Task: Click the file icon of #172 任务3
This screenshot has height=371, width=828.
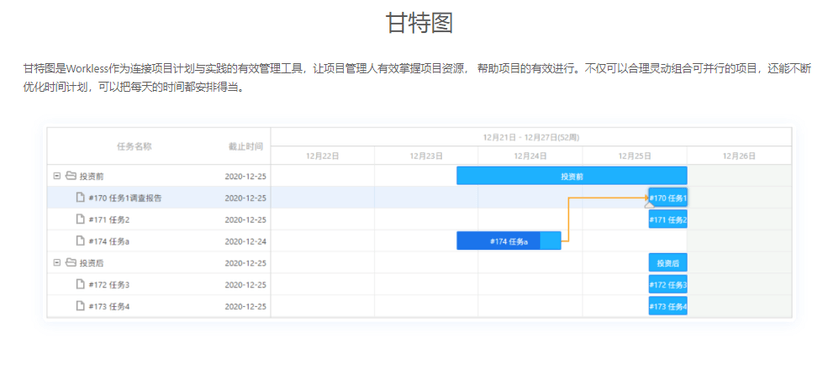Action: pyautogui.click(x=80, y=285)
